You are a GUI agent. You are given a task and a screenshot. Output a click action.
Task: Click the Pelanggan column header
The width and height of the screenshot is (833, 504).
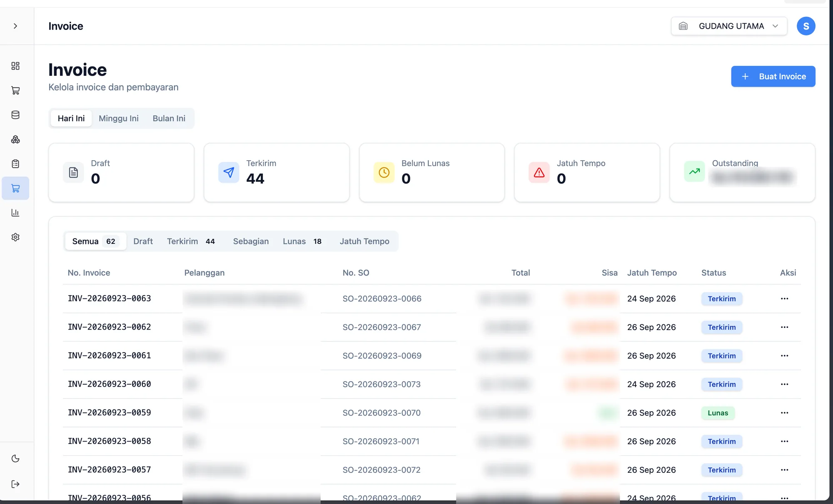tap(204, 273)
